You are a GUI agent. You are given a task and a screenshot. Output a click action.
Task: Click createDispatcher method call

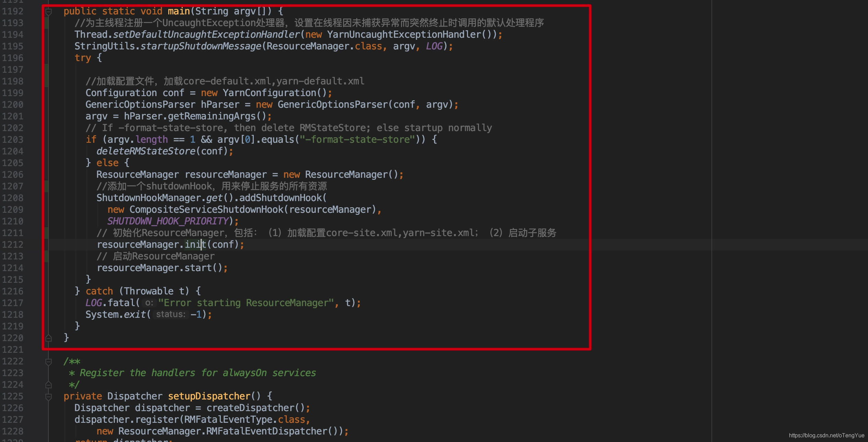[250, 408]
